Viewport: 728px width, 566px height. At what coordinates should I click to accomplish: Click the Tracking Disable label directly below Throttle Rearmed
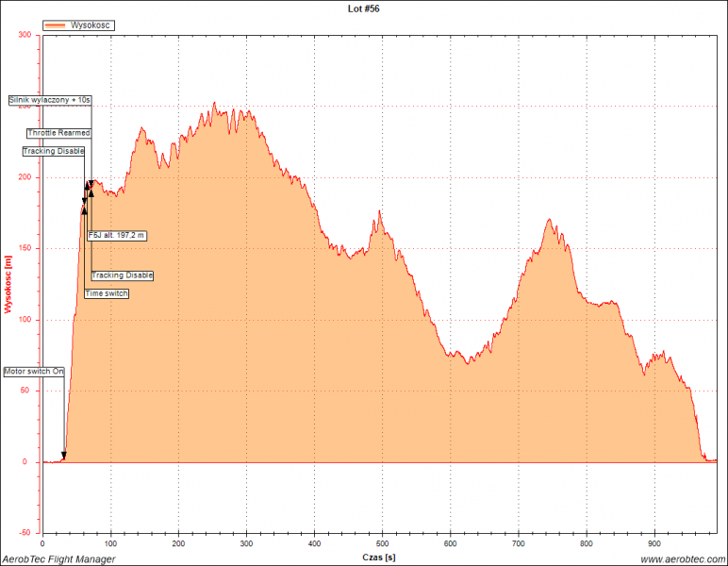tap(54, 151)
